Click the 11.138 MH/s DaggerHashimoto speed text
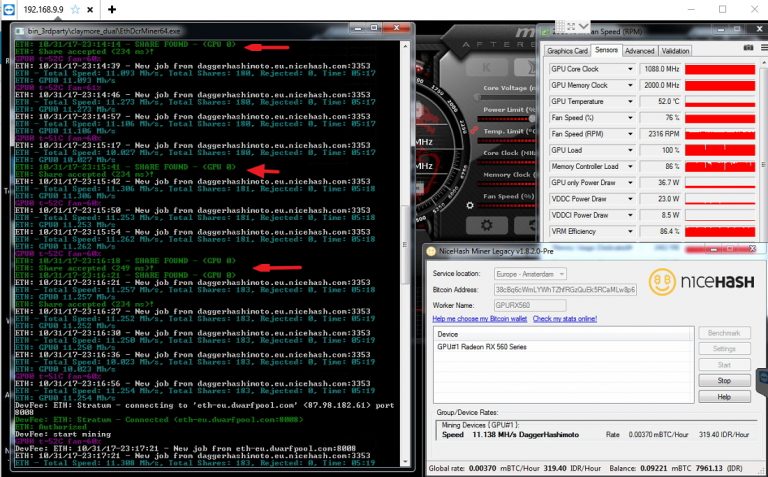Screen dimensions: 768x477 pyautogui.click(x=525, y=434)
